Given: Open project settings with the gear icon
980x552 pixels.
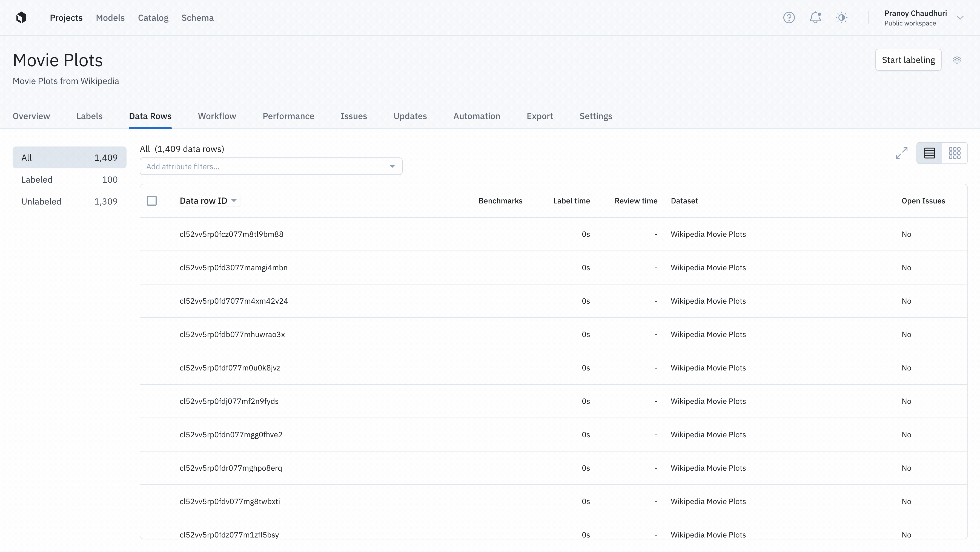Looking at the screenshot, I should point(957,60).
